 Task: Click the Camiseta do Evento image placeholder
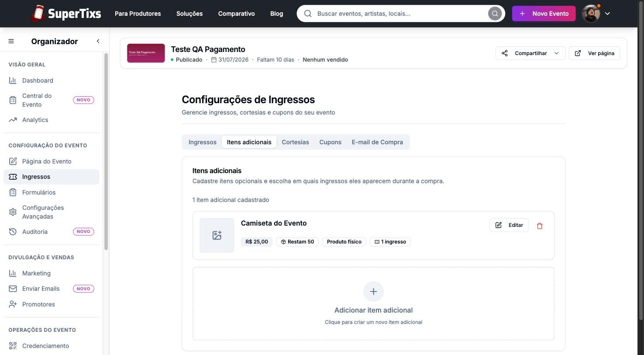click(x=217, y=235)
